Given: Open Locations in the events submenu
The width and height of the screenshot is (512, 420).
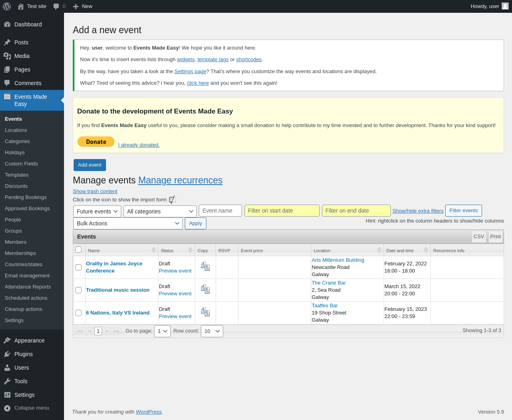Looking at the screenshot, I should coord(16,130).
